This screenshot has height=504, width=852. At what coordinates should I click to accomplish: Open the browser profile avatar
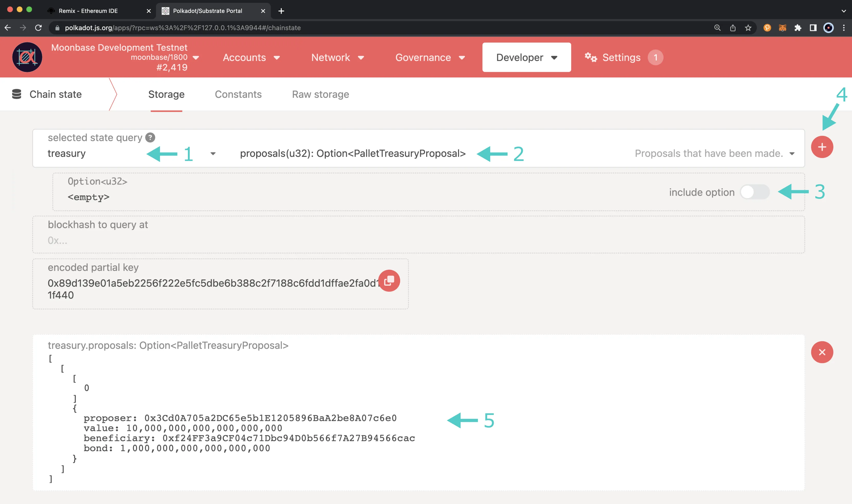829,28
